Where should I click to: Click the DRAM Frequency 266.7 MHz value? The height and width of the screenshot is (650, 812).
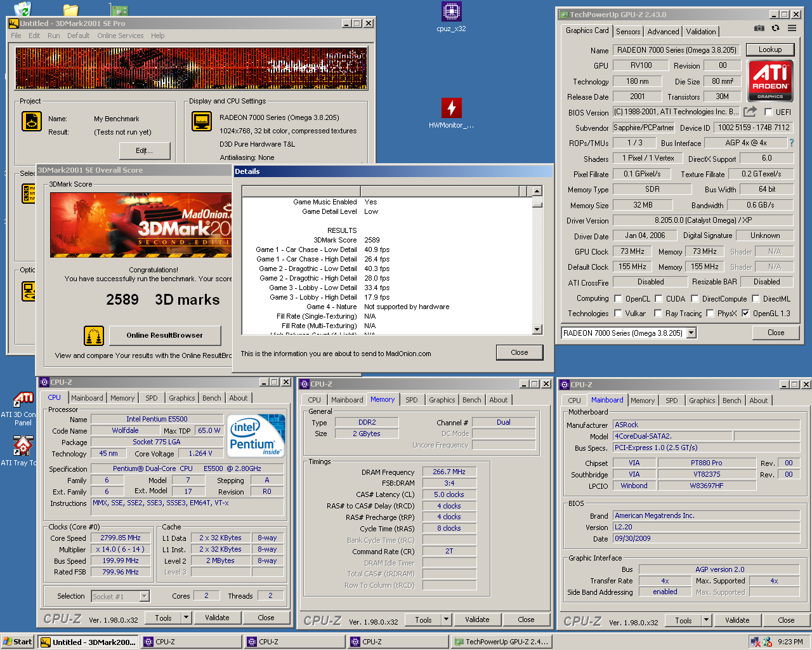tap(449, 472)
